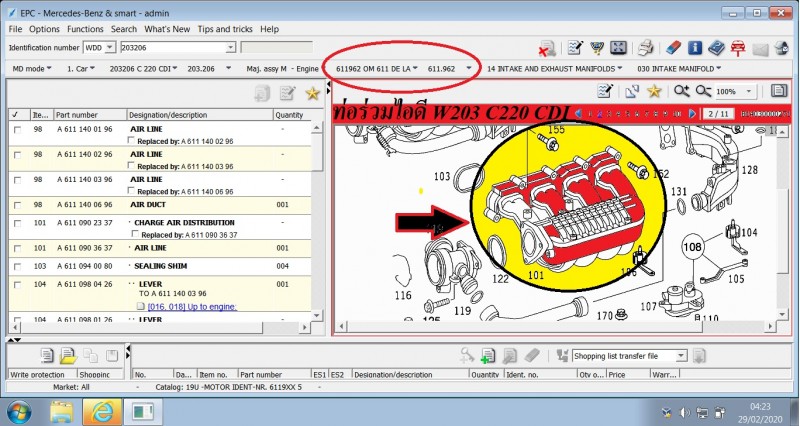Screen dimensions: 800x426
Task: Click the illustration horizontal scrollbar
Action: 556,325
